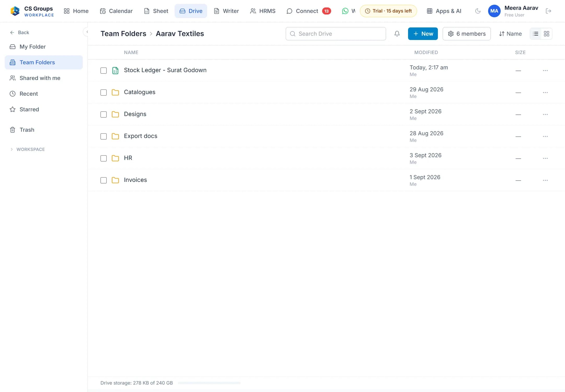Open the Sheet tab
The width and height of the screenshot is (565, 392).
point(156,11)
